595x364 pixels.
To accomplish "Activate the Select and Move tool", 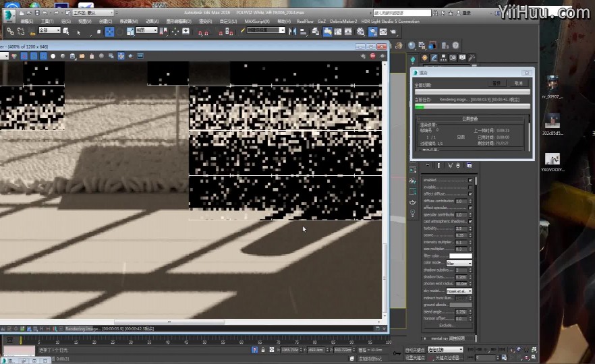I will [109, 32].
